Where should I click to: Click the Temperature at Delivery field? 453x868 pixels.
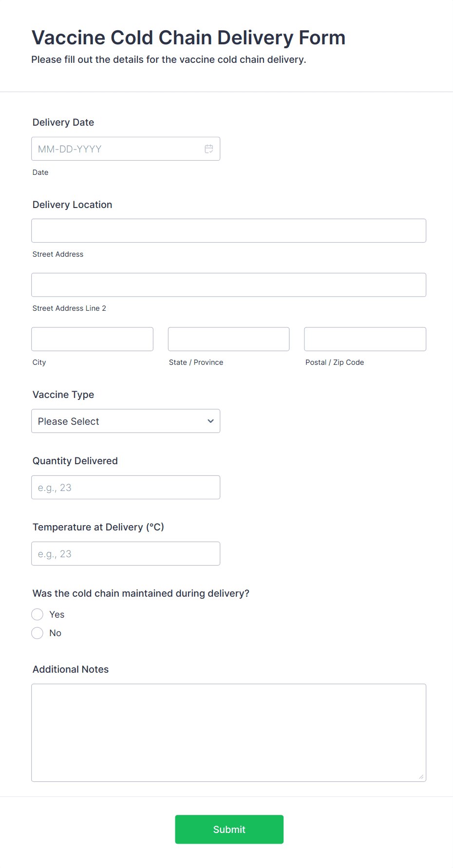pyautogui.click(x=126, y=554)
